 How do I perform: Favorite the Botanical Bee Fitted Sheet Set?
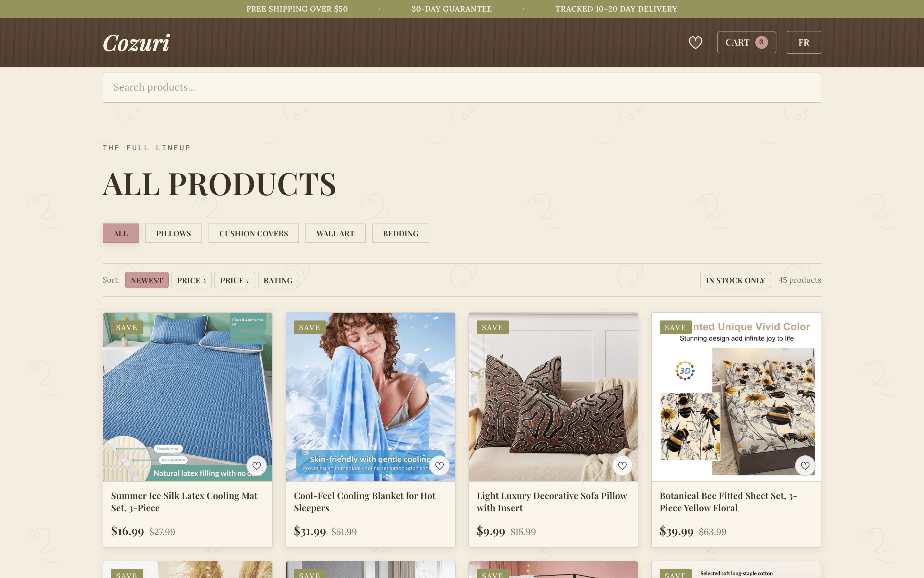pyautogui.click(x=805, y=465)
